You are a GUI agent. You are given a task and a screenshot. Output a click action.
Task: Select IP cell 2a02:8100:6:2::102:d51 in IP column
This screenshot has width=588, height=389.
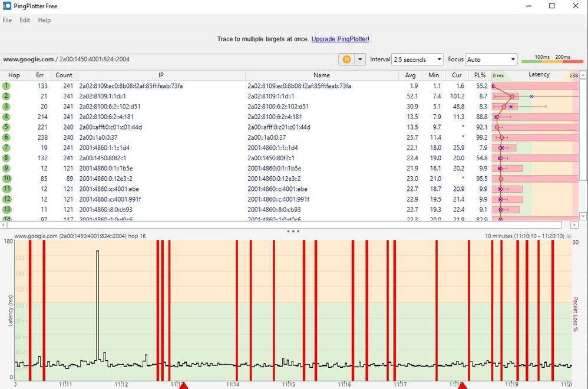(x=110, y=107)
